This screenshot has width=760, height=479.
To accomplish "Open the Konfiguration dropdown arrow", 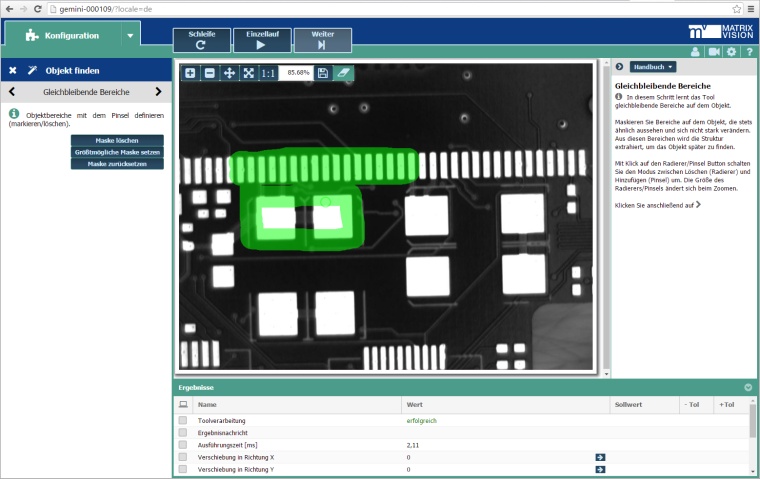I will (129, 36).
